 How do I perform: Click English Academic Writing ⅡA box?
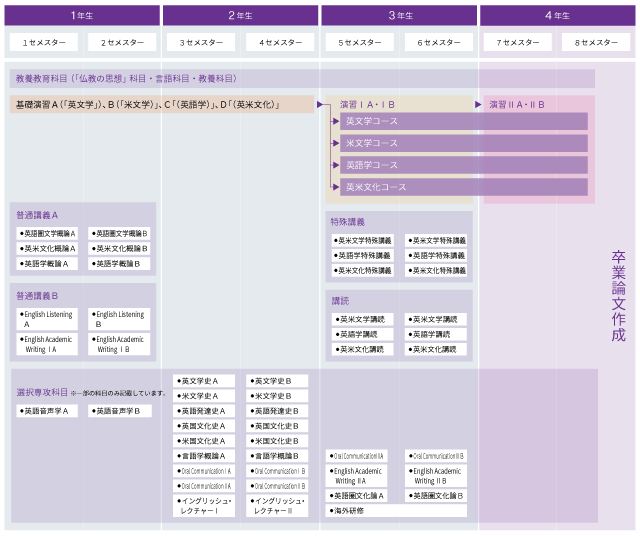(357, 476)
